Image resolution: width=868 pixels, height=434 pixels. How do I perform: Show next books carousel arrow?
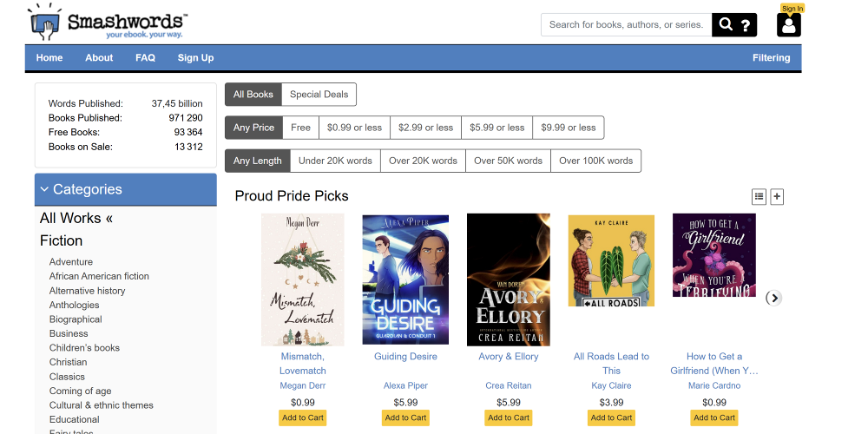coord(774,298)
